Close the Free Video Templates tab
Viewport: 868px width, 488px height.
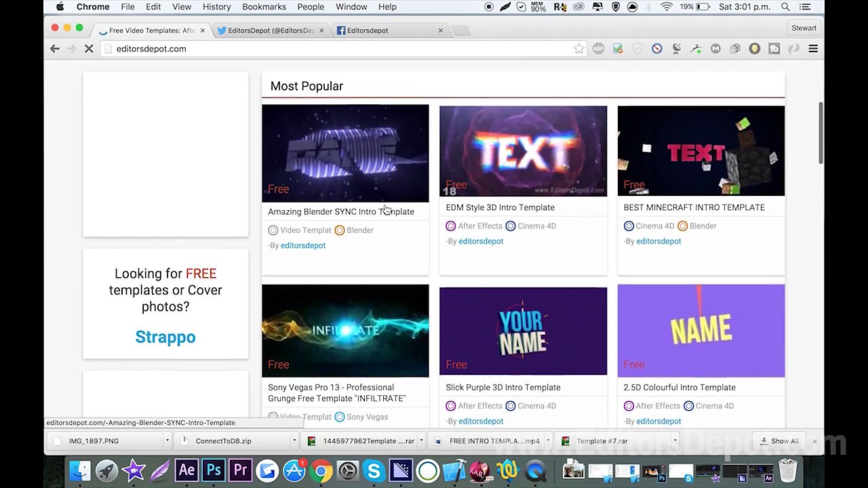coord(202,30)
